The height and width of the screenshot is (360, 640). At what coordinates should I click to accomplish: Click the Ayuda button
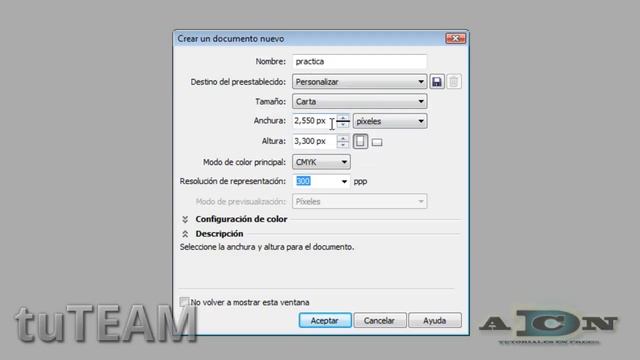[435, 320]
